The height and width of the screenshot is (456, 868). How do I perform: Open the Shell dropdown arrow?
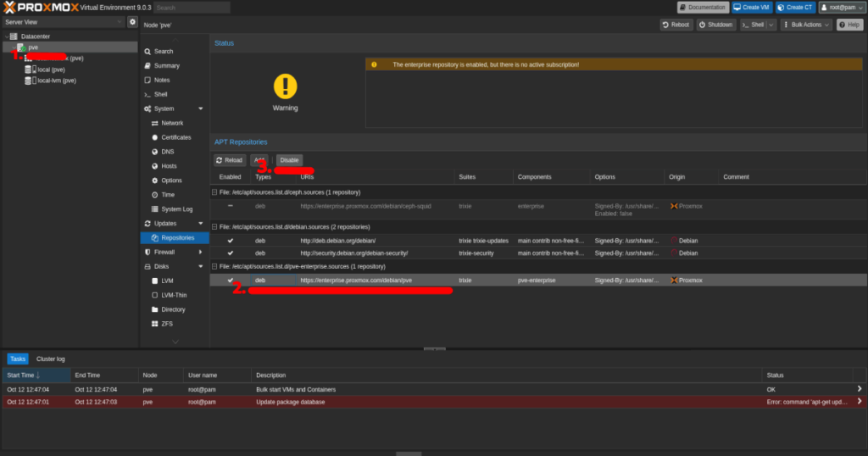point(771,25)
